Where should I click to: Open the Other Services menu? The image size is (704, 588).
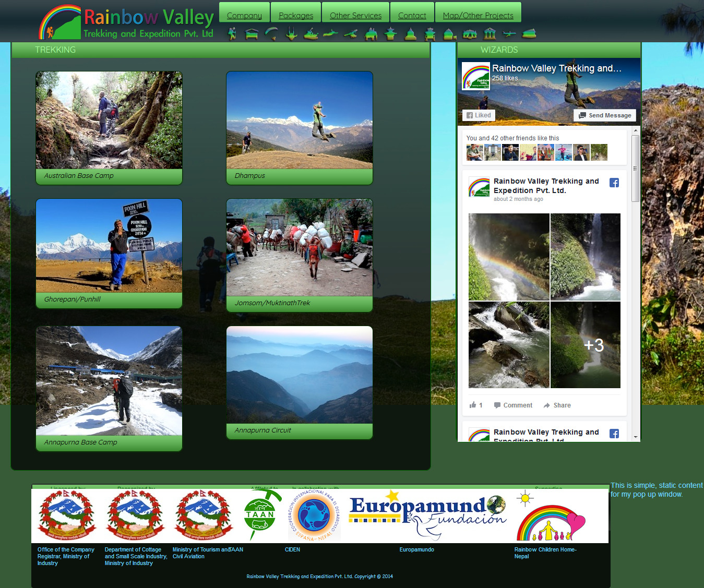(355, 16)
